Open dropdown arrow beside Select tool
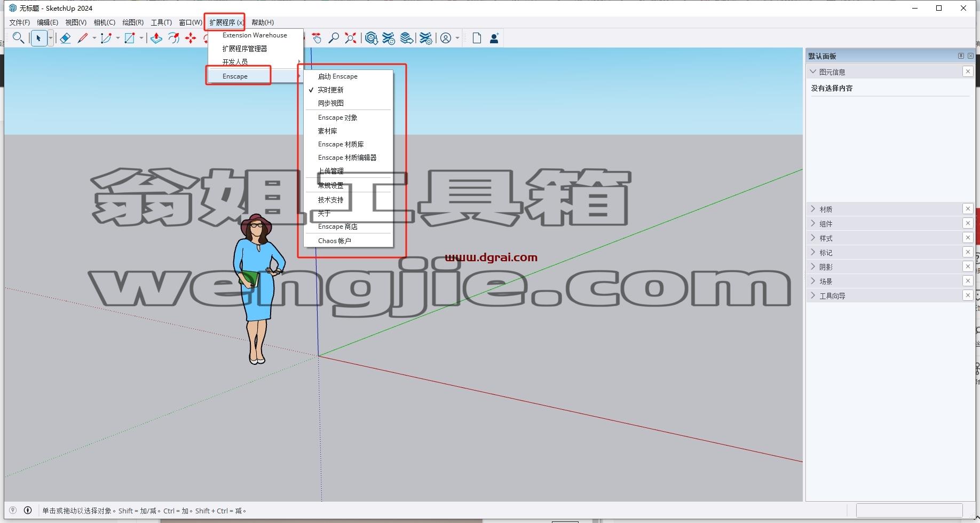Image resolution: width=980 pixels, height=523 pixels. click(x=51, y=38)
